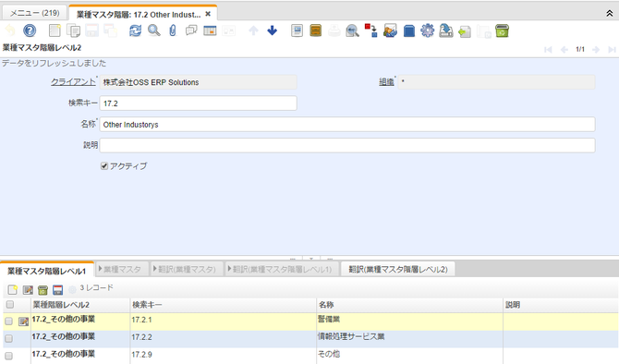Click the Report icon in toolbar
This screenshot has width=619, height=364.
point(297,30)
